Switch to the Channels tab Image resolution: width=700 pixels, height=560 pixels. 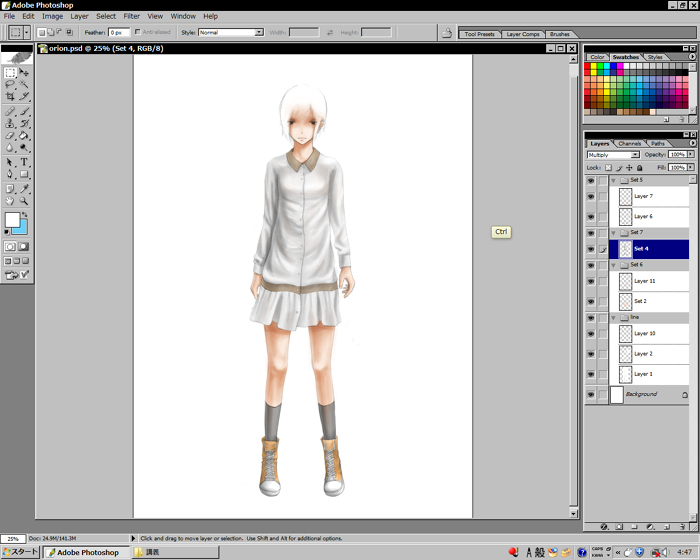[629, 143]
